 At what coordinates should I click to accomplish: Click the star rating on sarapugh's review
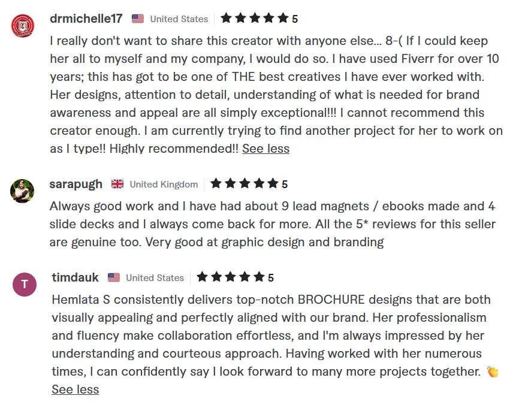(245, 183)
